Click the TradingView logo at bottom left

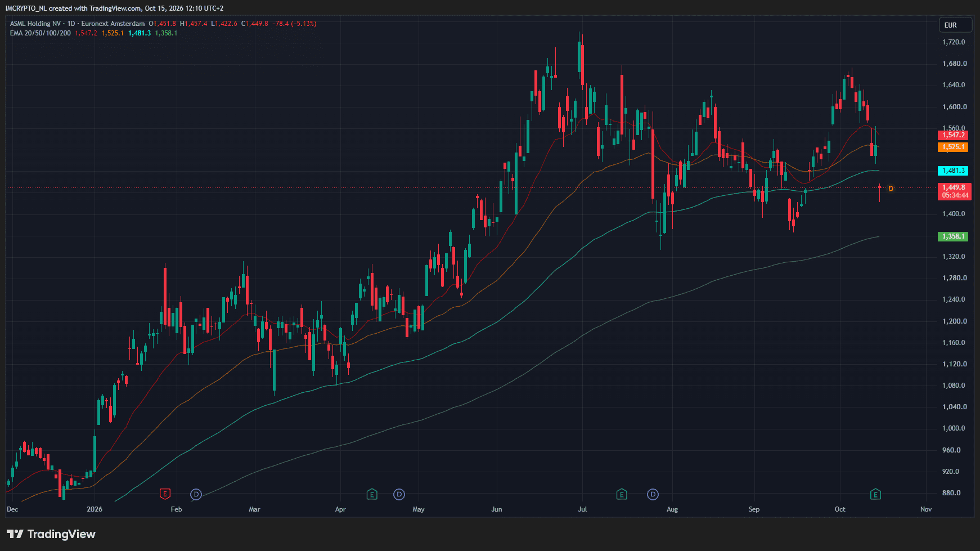point(51,534)
